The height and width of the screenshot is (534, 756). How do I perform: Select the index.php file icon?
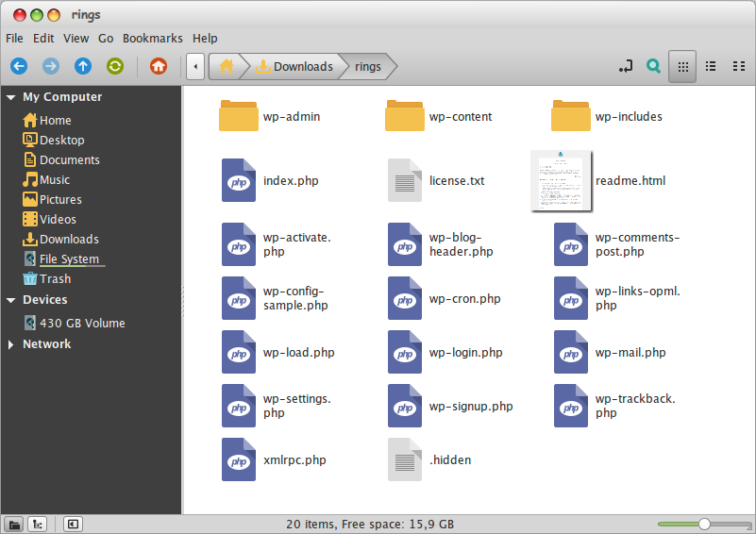[239, 180]
